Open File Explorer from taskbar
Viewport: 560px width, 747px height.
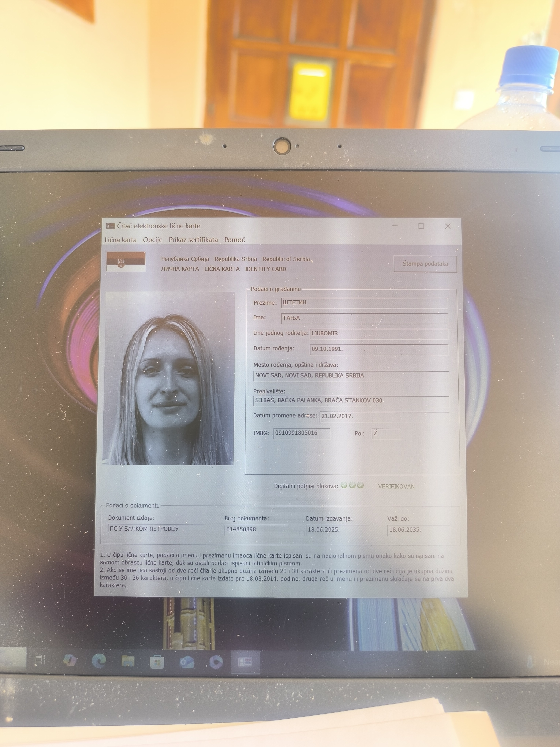(x=128, y=661)
